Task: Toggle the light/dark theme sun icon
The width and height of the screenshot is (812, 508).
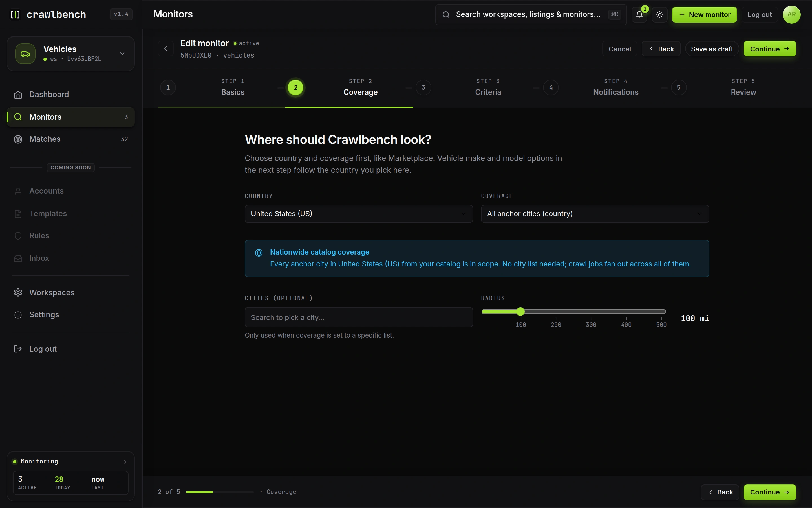Action: [x=659, y=14]
